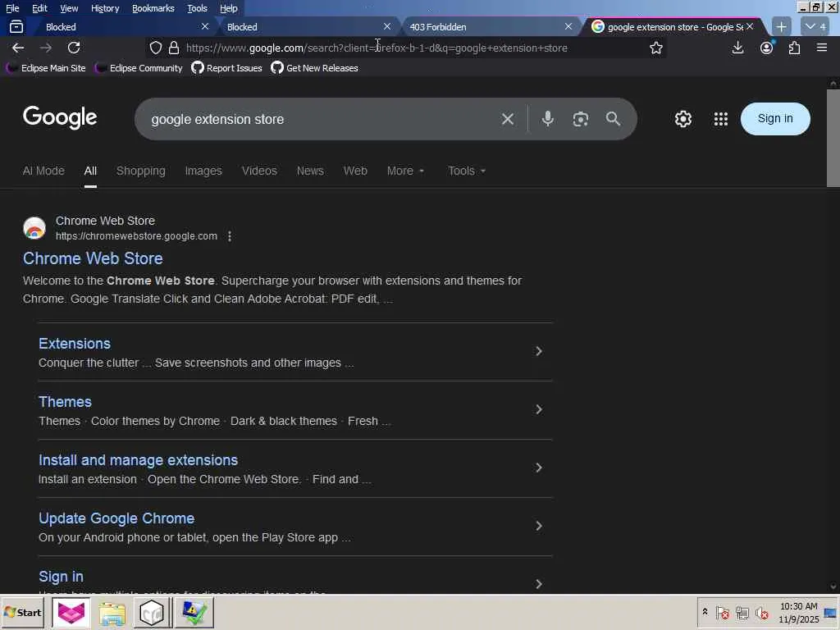The width and height of the screenshot is (840, 630).
Task: Expand the Tools dropdown
Action: [467, 171]
